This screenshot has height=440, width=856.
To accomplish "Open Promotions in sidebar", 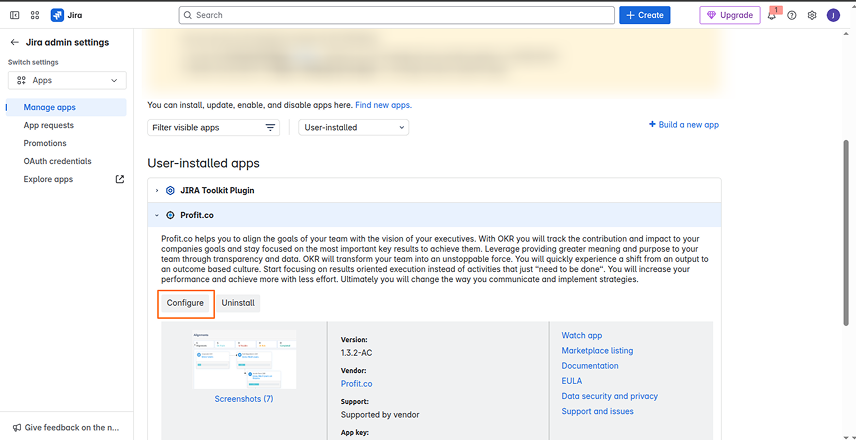I will 45,143.
